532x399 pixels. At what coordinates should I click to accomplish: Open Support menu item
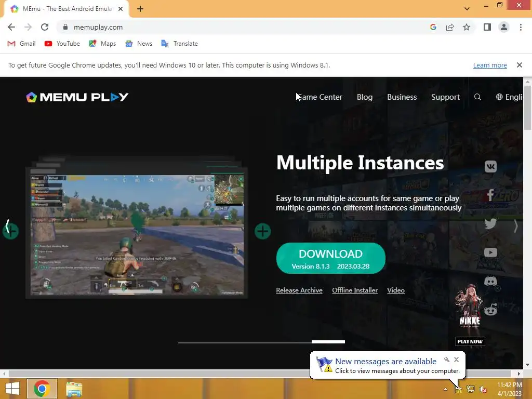pyautogui.click(x=445, y=97)
